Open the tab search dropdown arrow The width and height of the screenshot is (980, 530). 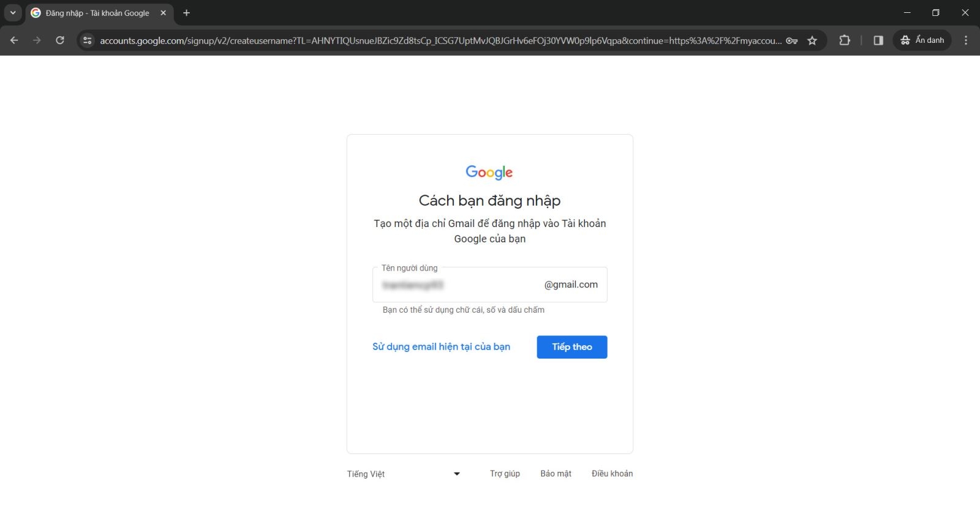pos(13,13)
